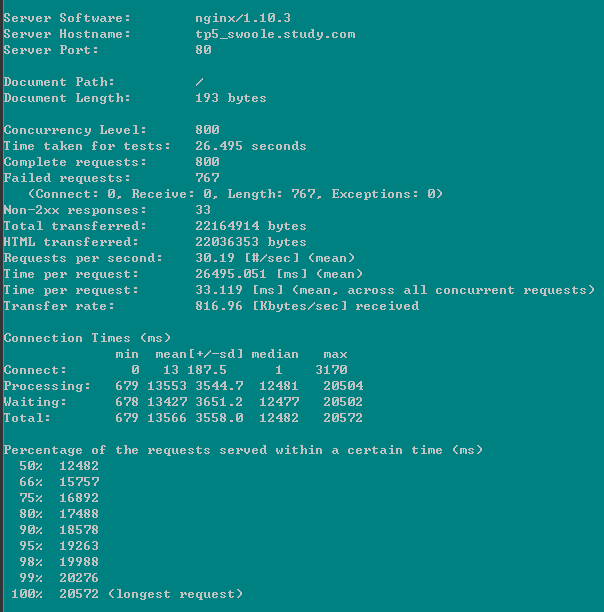Click the Failed requests value 767

[x=207, y=178]
